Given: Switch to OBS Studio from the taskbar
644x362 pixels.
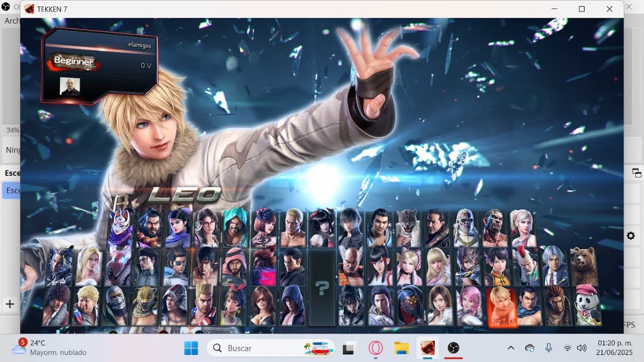Looking at the screenshot, I should 453,348.
